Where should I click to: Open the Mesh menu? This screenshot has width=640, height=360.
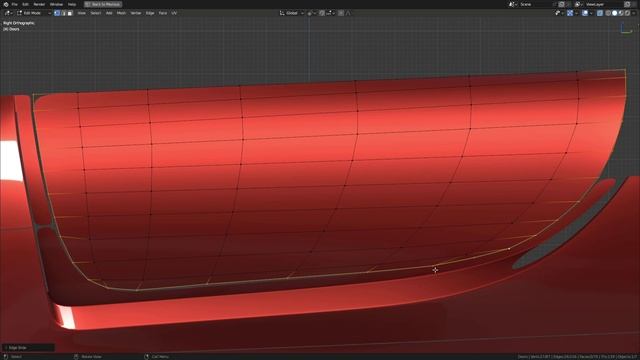tap(121, 13)
